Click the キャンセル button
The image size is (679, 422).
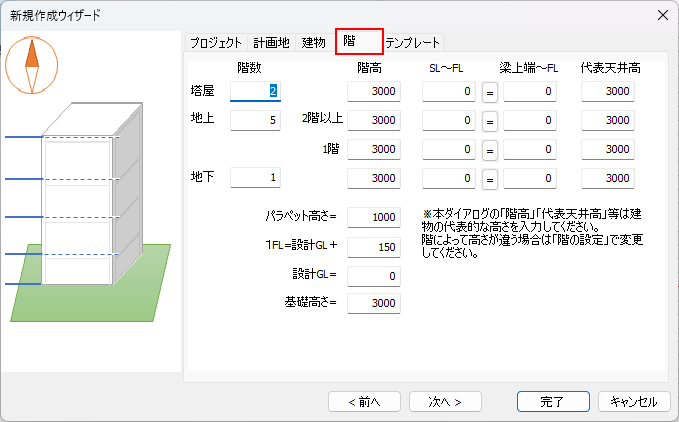coord(633,401)
